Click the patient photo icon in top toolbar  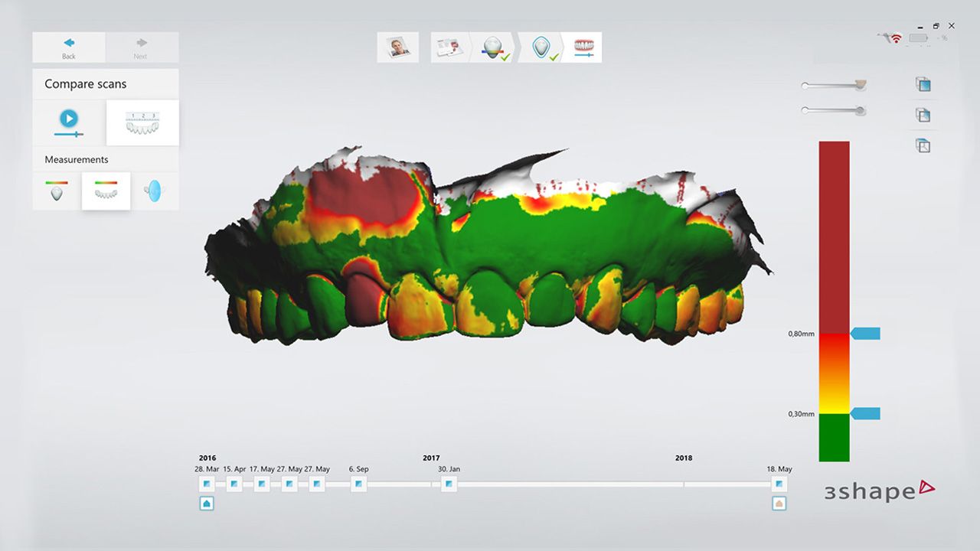click(397, 47)
